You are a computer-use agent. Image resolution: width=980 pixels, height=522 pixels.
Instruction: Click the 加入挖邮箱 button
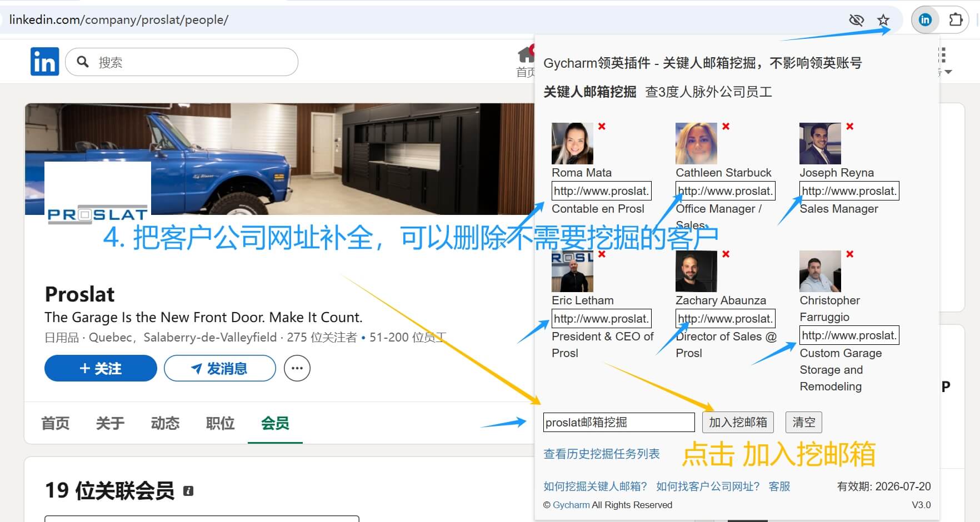point(738,422)
